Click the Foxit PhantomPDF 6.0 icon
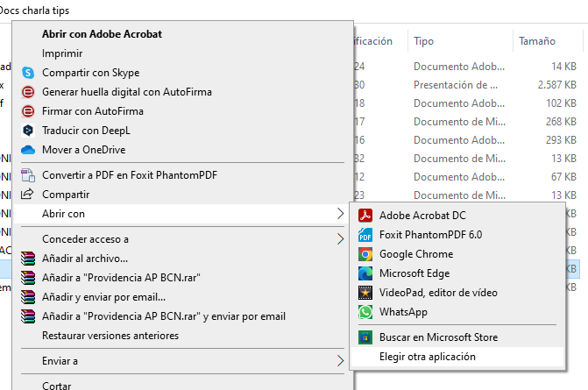588x390 pixels. [x=365, y=235]
